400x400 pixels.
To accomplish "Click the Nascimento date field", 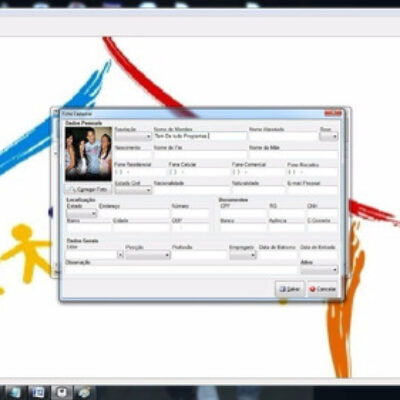I will click(x=133, y=155).
